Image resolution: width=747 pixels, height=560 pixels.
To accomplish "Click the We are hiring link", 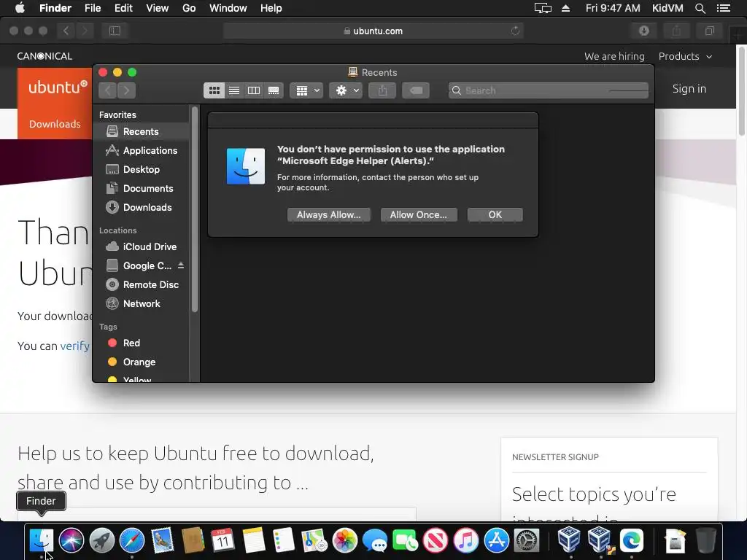I will click(614, 56).
